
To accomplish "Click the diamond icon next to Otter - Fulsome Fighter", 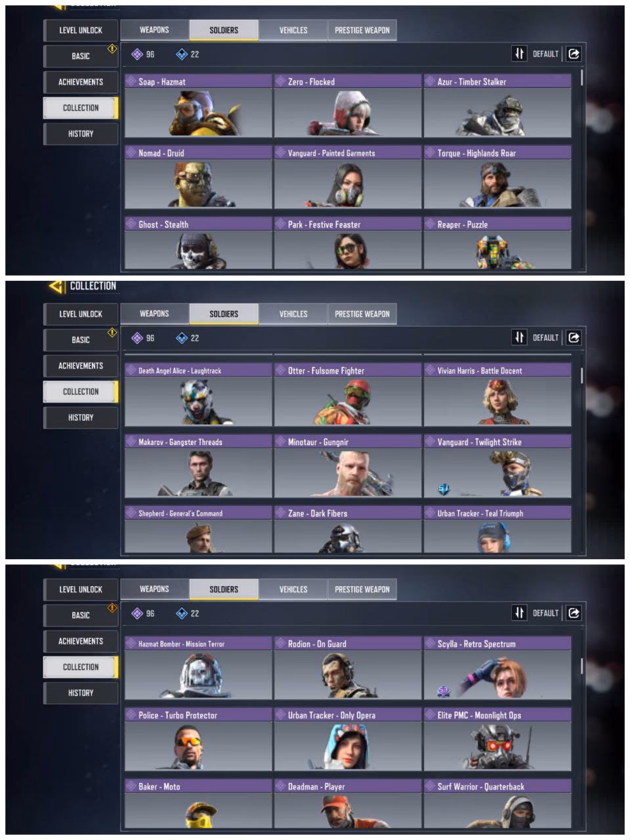I will point(281,370).
